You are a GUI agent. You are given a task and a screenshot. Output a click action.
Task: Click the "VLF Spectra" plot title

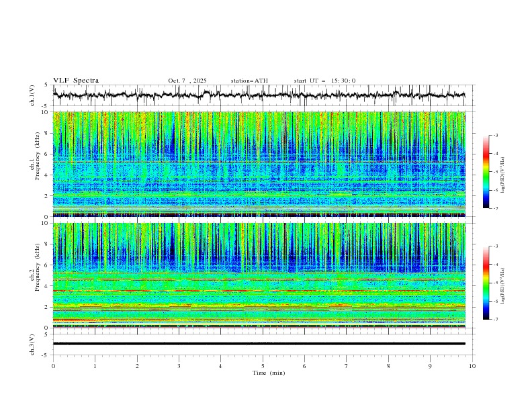point(76,81)
